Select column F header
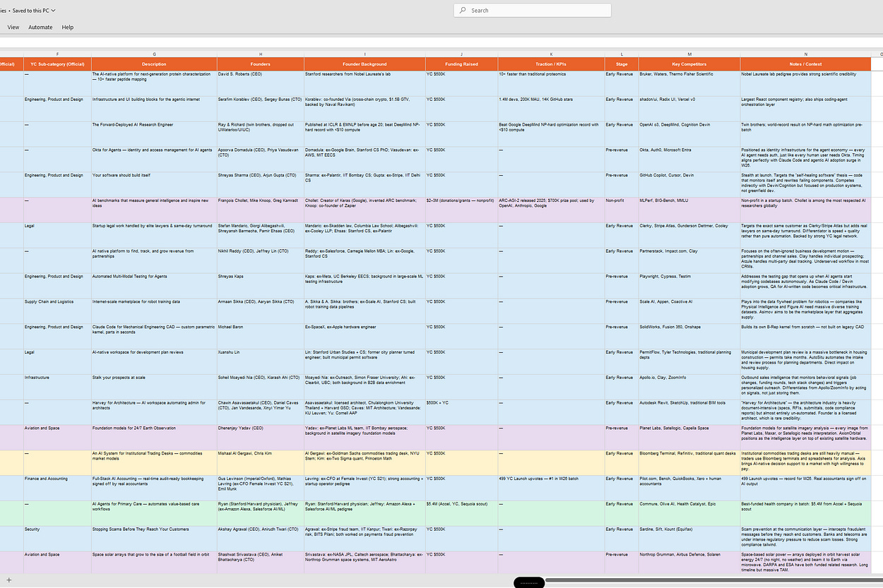The height and width of the screenshot is (588, 883). click(57, 54)
